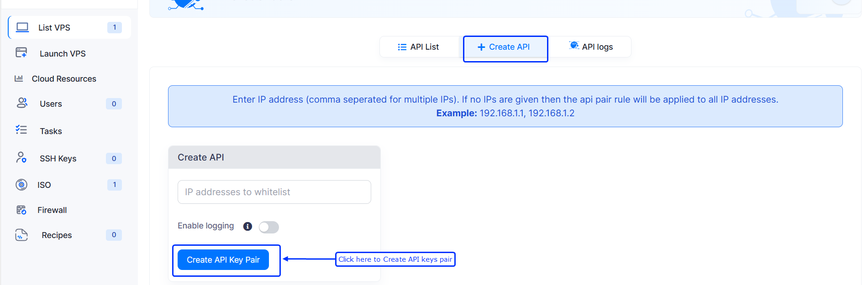Click the Launch VPS icon
The height and width of the screenshot is (285, 868).
(x=21, y=52)
